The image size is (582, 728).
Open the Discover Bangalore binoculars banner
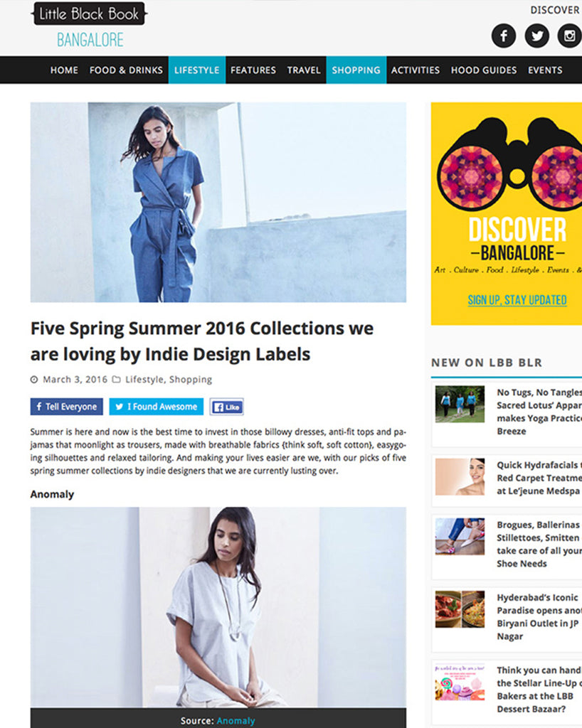[507, 213]
